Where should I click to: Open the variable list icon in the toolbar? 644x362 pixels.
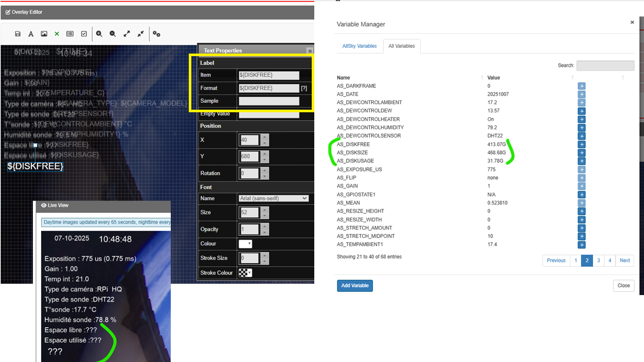coord(70,34)
